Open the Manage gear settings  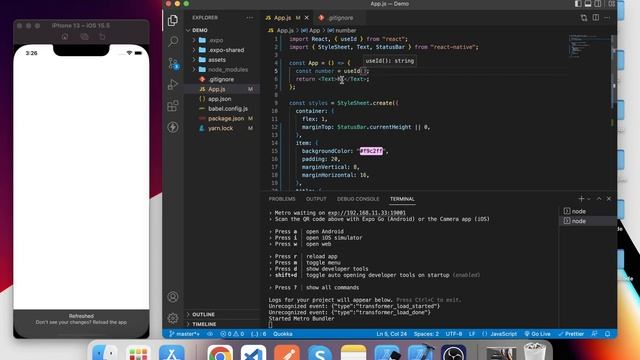173,318
